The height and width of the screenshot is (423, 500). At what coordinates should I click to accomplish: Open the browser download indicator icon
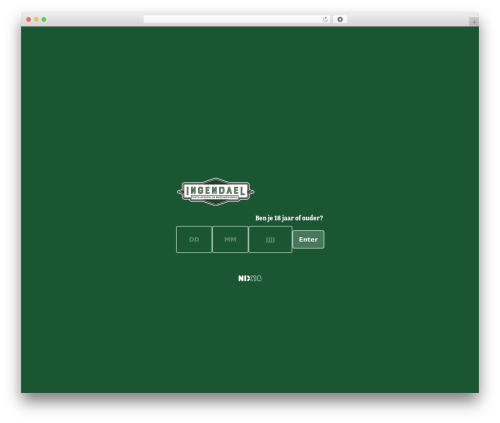[x=340, y=20]
